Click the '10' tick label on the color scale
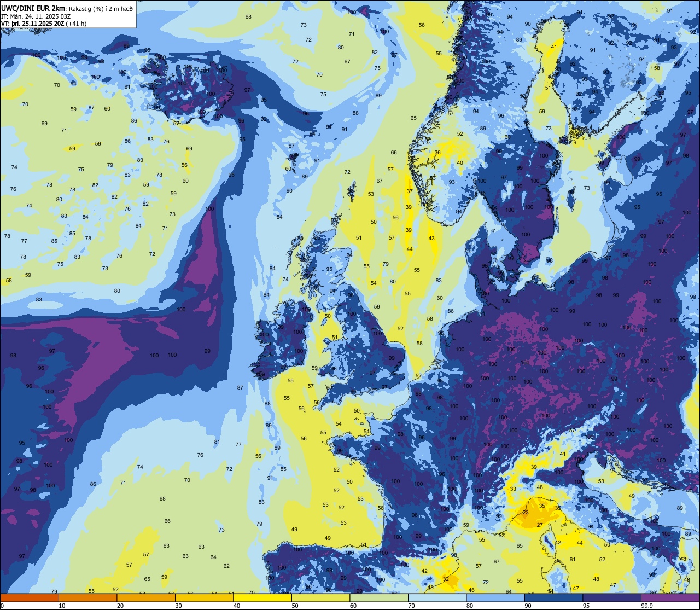The width and height of the screenshot is (700, 610). point(62,606)
